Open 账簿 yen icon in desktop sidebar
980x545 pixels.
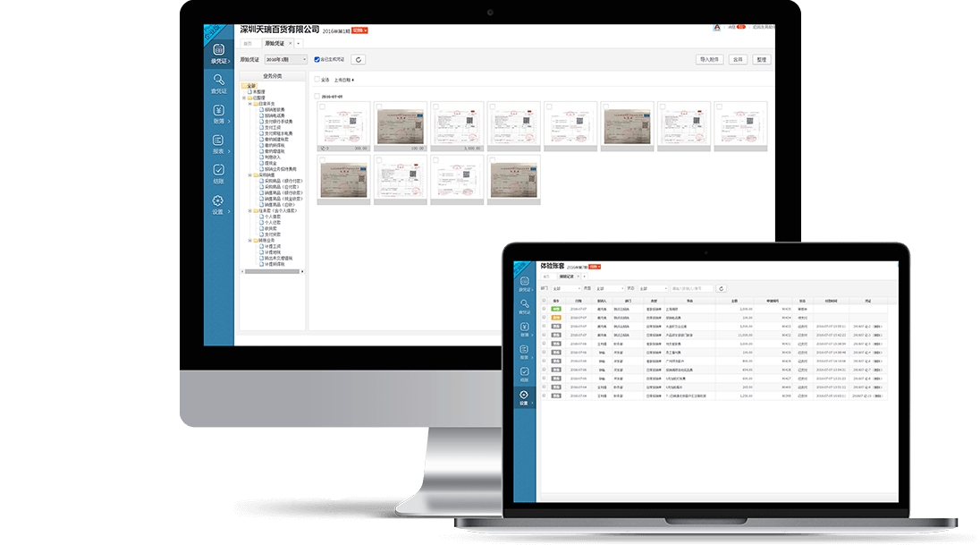pos(218,113)
